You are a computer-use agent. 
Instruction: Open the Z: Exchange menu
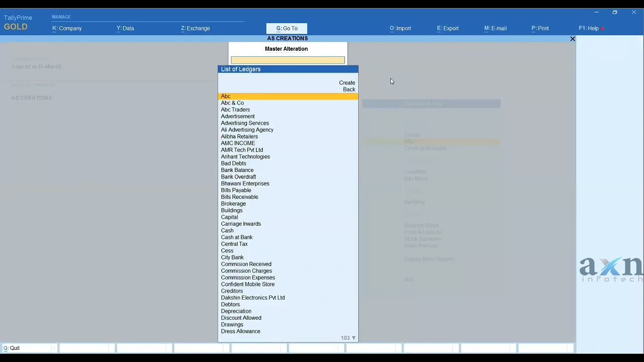[x=195, y=28]
